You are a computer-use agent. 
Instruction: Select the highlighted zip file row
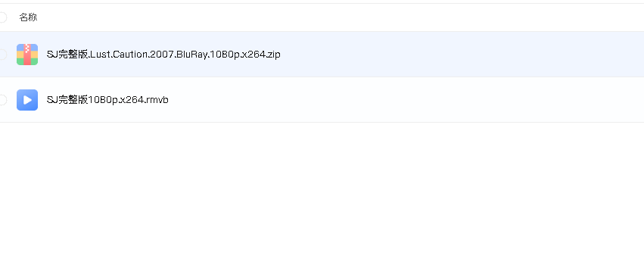322,55
